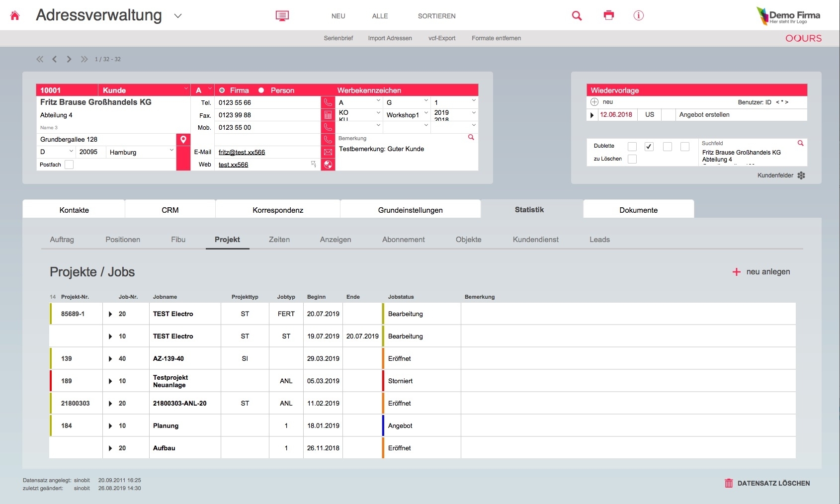Open the Workshop1 Werbekennzeichen dropdown

[426, 113]
